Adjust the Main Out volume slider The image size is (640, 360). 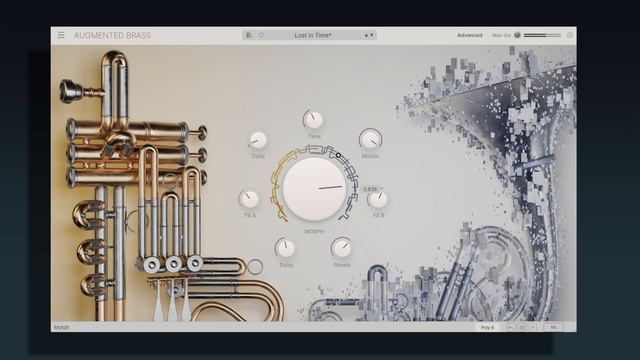click(x=542, y=36)
